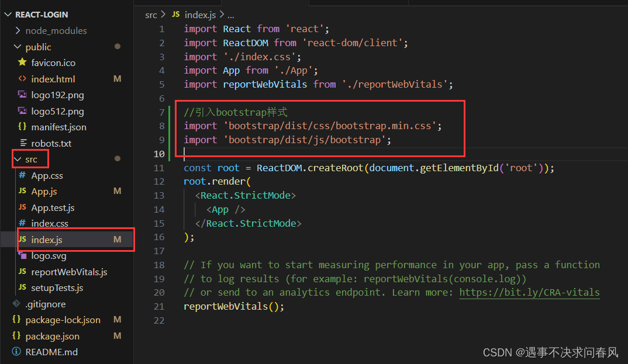Click the braces icon beside package.json

pyautogui.click(x=16, y=335)
